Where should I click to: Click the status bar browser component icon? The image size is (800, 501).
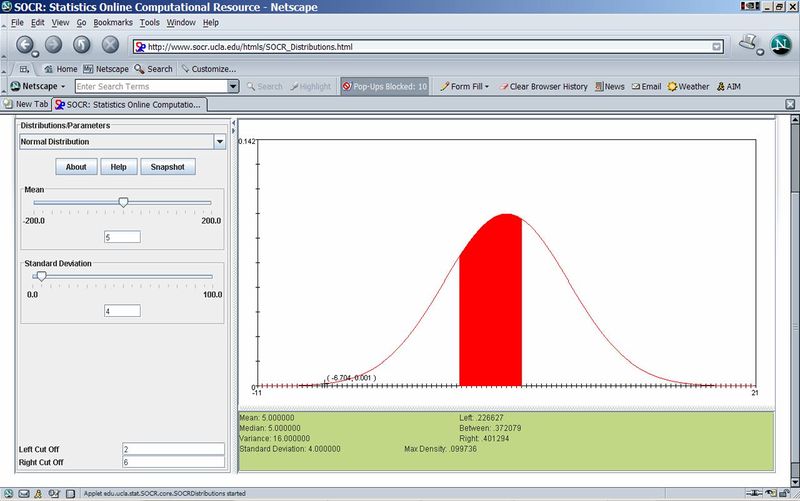(8, 493)
